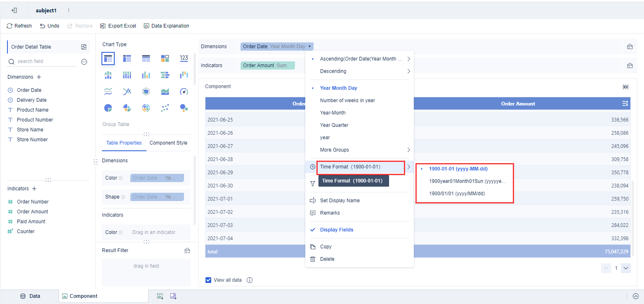The width and height of the screenshot is (644, 304).
Task: Click the sort icon on Order Amount column
Action: pos(626,103)
